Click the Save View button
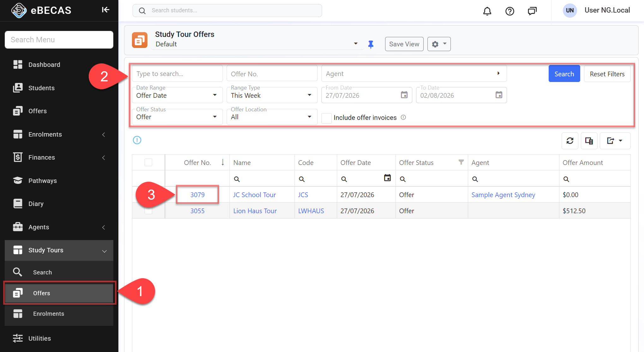644x352 pixels. 404,44
